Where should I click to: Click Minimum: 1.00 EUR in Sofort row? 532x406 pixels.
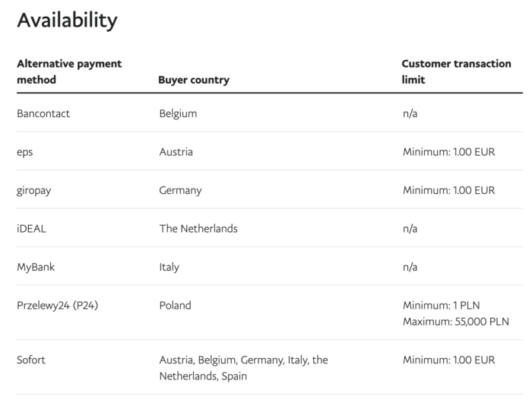448,360
